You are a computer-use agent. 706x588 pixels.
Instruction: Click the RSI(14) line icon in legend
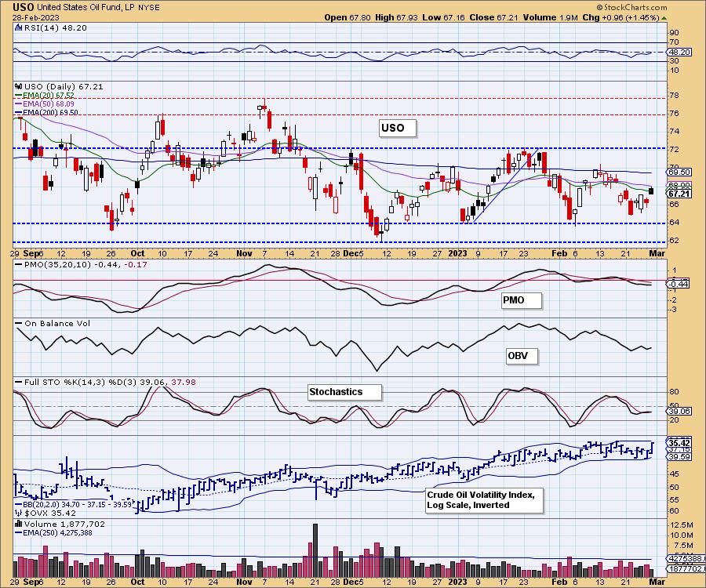(19, 28)
